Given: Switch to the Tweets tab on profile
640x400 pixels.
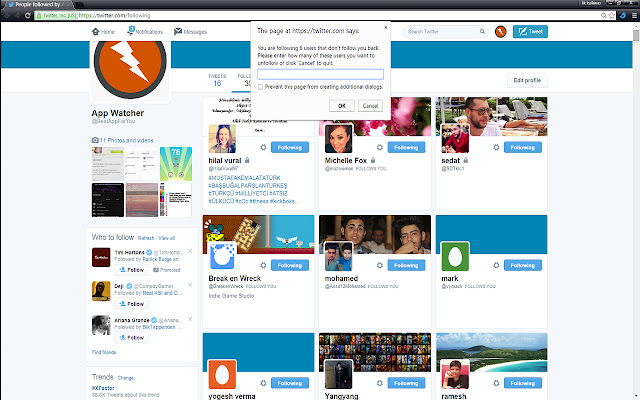Looking at the screenshot, I should coord(217,80).
